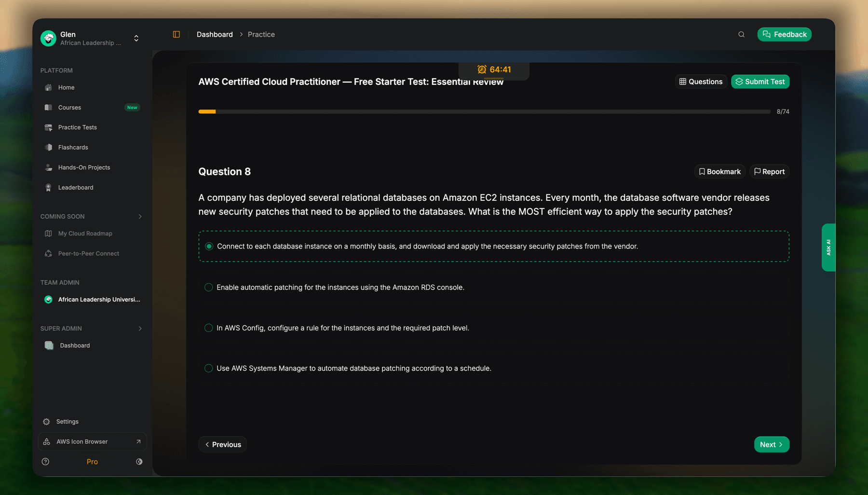Click the Courses sidebar icon
The image size is (868, 495).
pos(48,108)
